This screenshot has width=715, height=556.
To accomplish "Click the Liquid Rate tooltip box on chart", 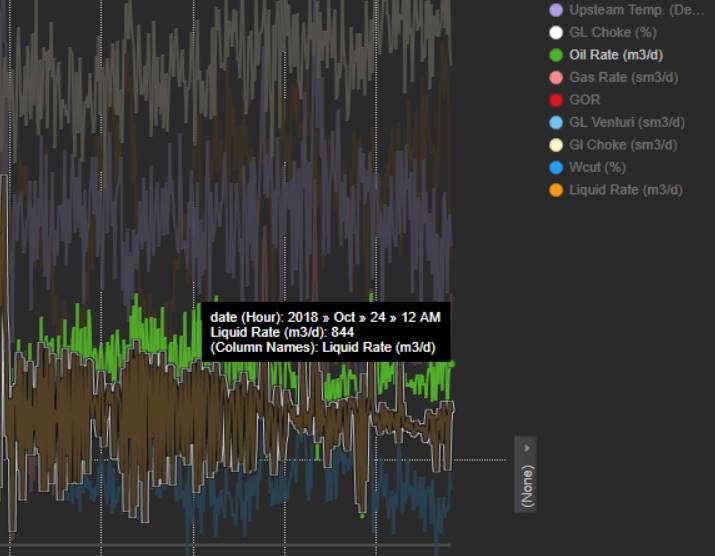I will coord(325,332).
